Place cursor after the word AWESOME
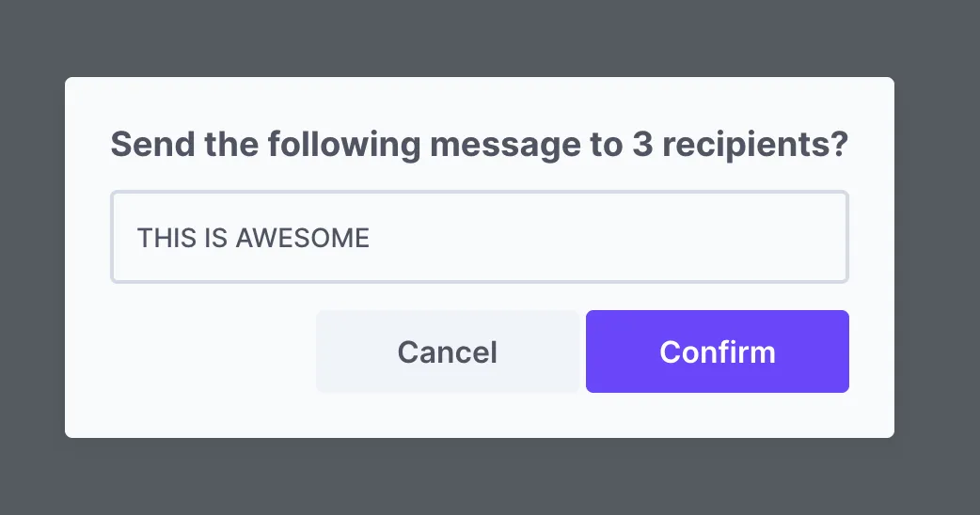 pyautogui.click(x=371, y=238)
